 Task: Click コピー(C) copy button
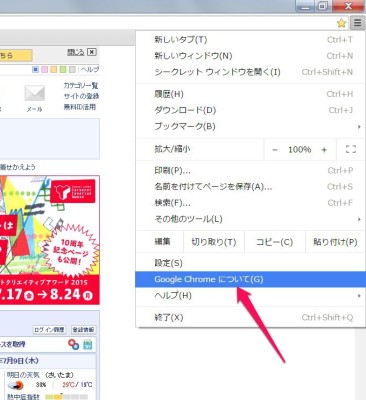click(x=274, y=242)
